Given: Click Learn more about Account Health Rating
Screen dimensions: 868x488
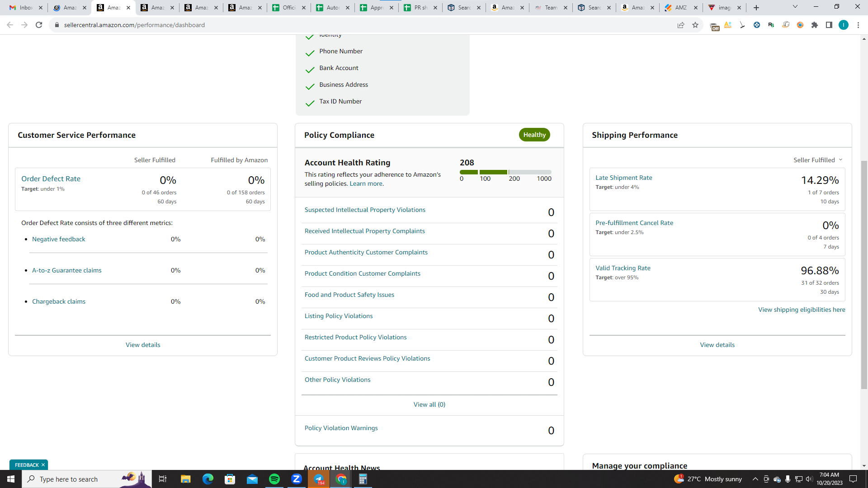Looking at the screenshot, I should click(x=366, y=183).
